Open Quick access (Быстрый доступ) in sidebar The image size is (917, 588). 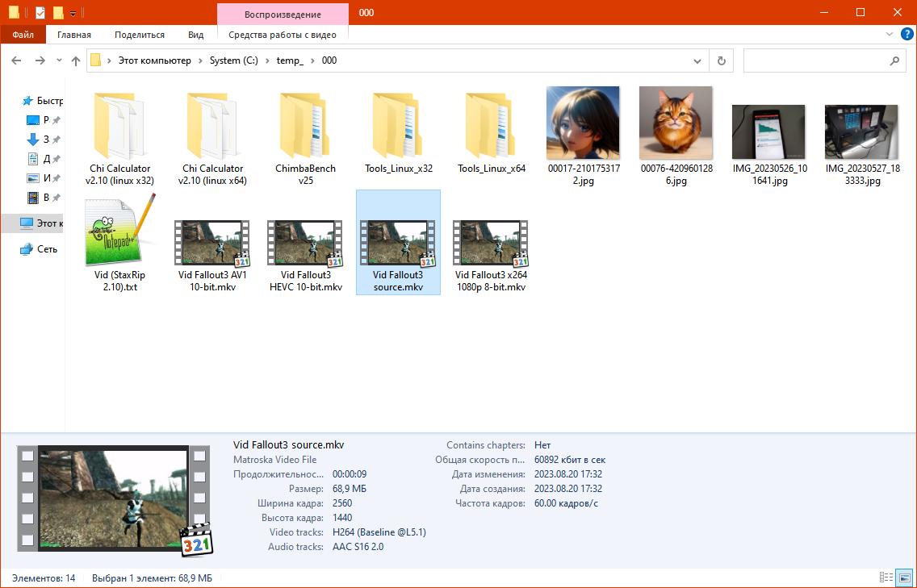(42, 101)
